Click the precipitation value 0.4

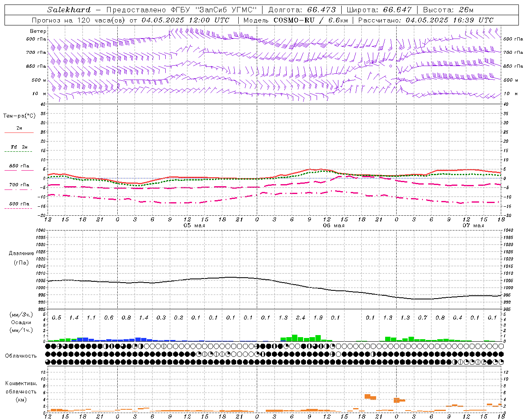tap(457, 318)
